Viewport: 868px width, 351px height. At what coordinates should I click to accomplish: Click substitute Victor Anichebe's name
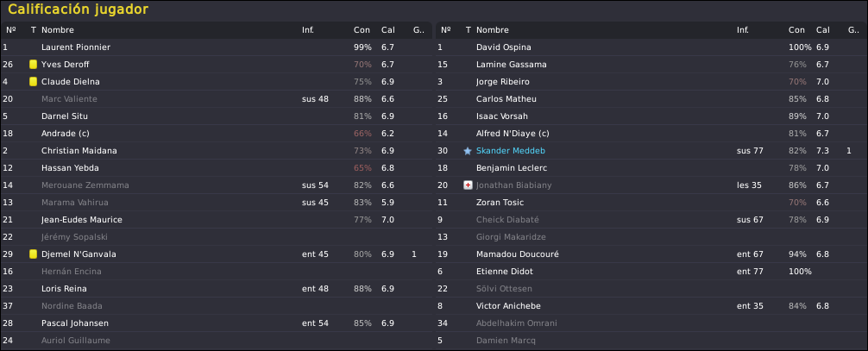click(508, 306)
